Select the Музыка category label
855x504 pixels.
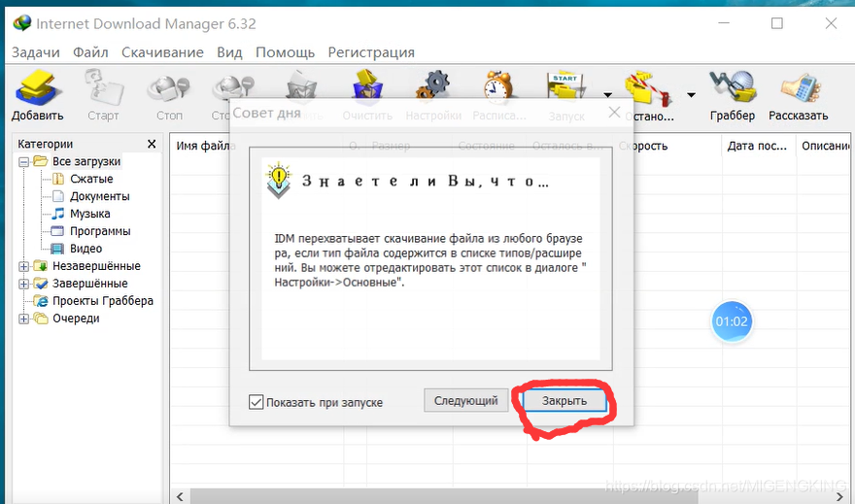90,214
